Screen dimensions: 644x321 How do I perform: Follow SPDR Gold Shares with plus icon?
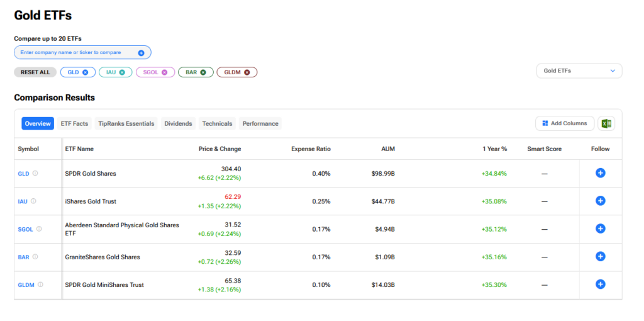click(600, 173)
